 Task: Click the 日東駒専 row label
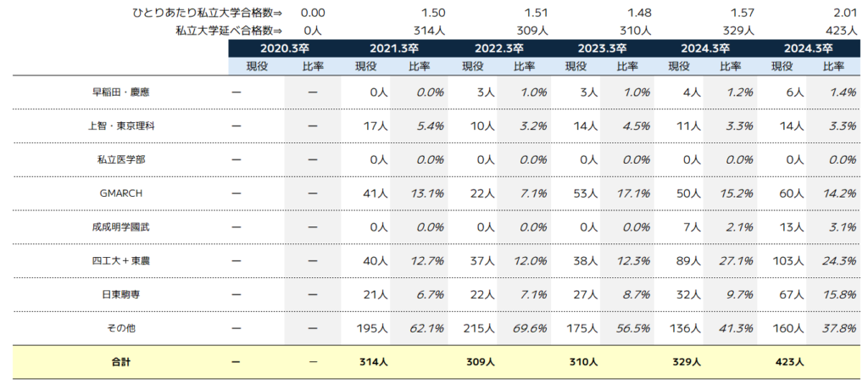[120, 295]
